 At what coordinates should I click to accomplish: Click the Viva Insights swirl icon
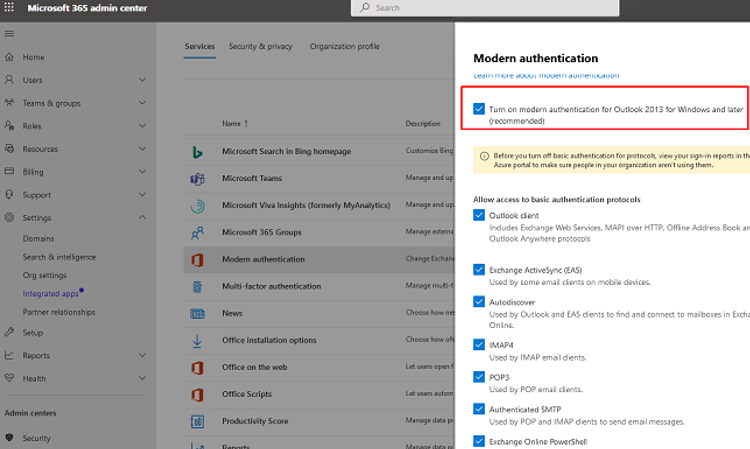(x=197, y=206)
